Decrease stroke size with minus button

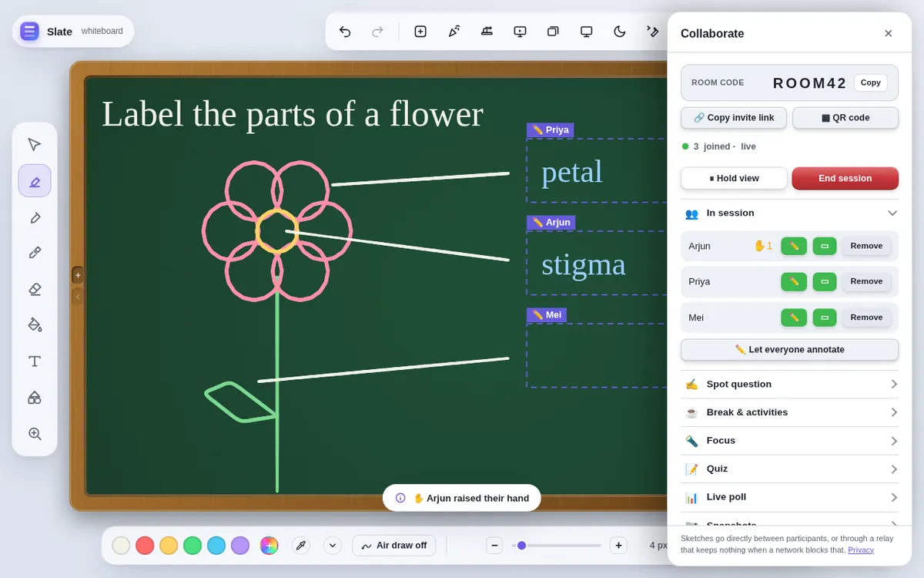tap(494, 546)
